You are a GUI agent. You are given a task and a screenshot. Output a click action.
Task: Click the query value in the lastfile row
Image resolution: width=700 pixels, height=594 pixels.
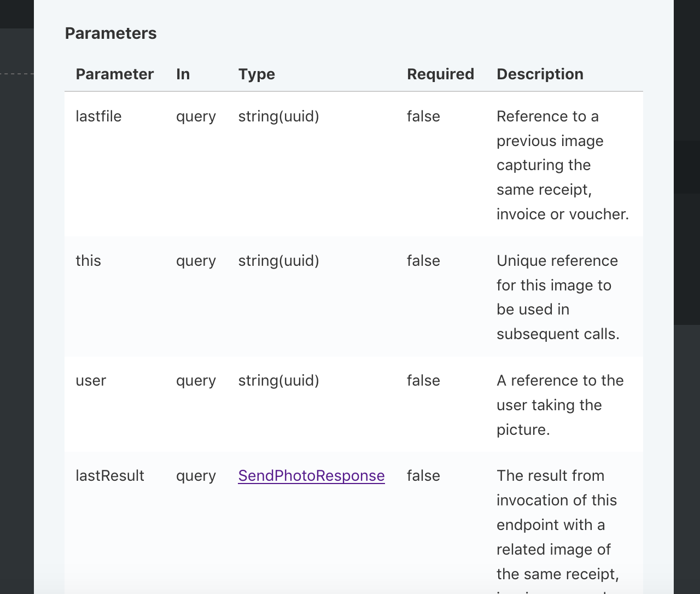click(196, 116)
